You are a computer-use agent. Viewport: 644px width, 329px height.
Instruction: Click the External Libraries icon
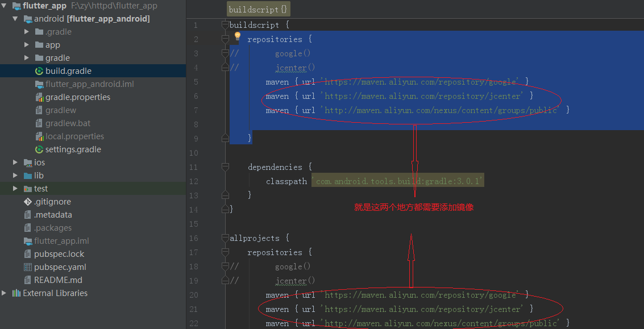(16, 293)
